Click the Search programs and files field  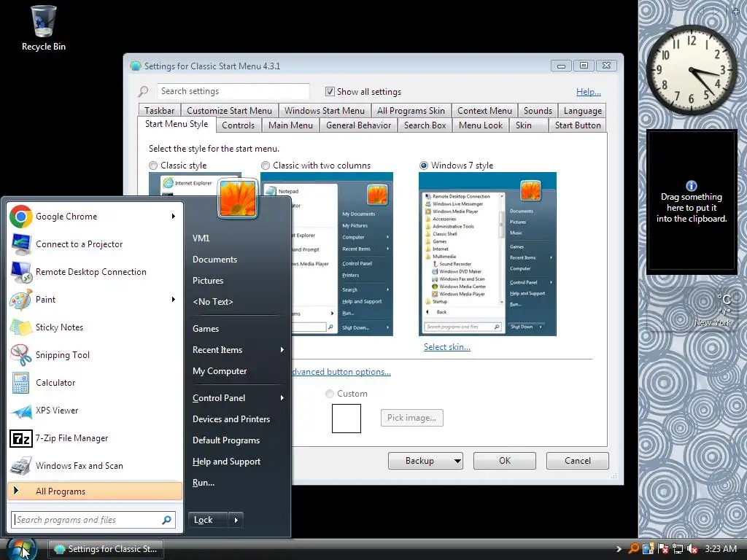(x=93, y=520)
